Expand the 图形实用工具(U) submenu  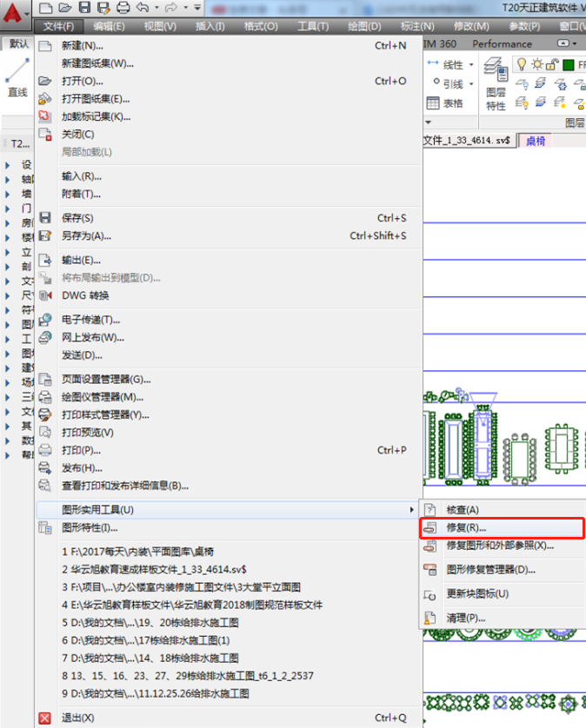click(229, 510)
